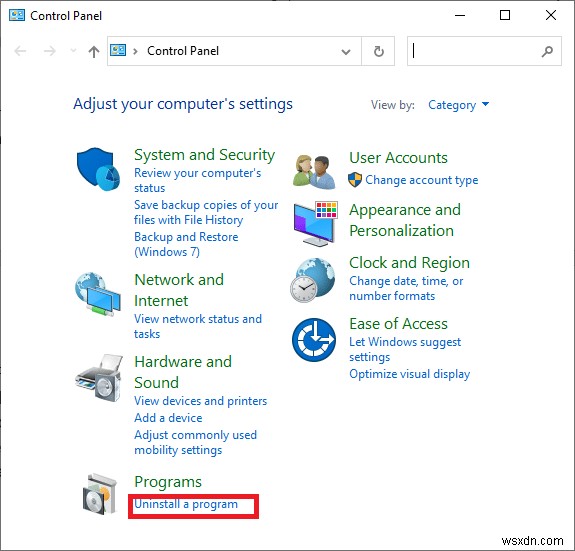This screenshot has height=551, width=575.
Task: Close the Control Panel window
Action: coord(551,15)
